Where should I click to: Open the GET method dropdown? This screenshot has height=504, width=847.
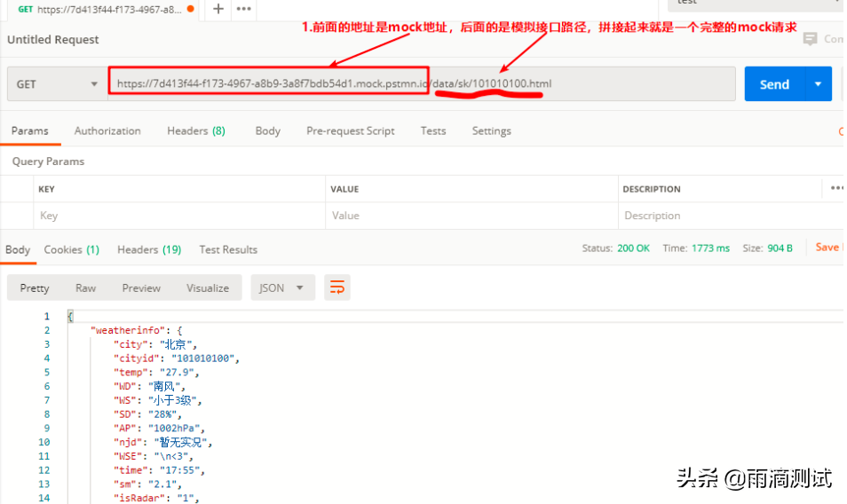[x=57, y=84]
